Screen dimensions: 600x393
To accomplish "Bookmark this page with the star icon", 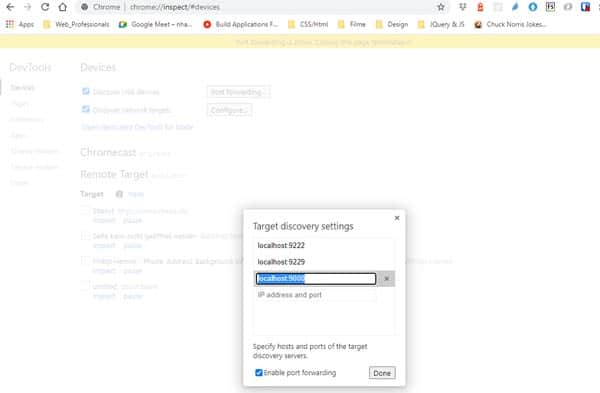I will tap(441, 7).
